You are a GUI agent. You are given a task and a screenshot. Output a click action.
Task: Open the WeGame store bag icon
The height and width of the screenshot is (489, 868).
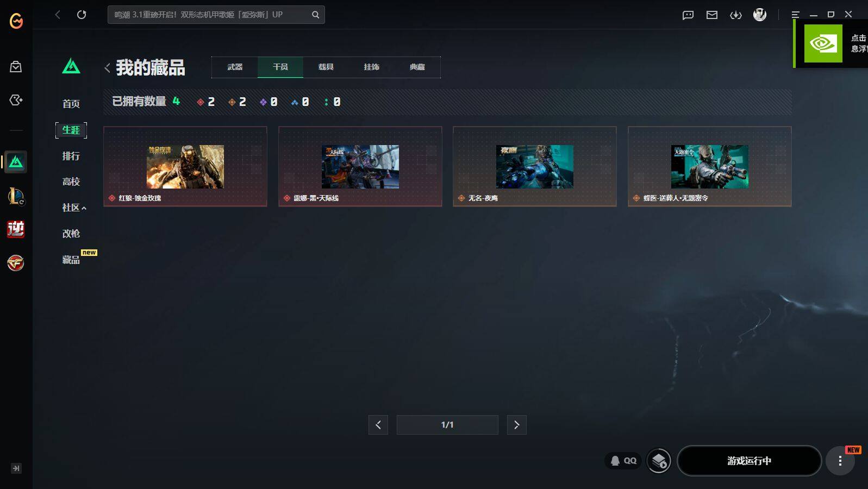(16, 67)
